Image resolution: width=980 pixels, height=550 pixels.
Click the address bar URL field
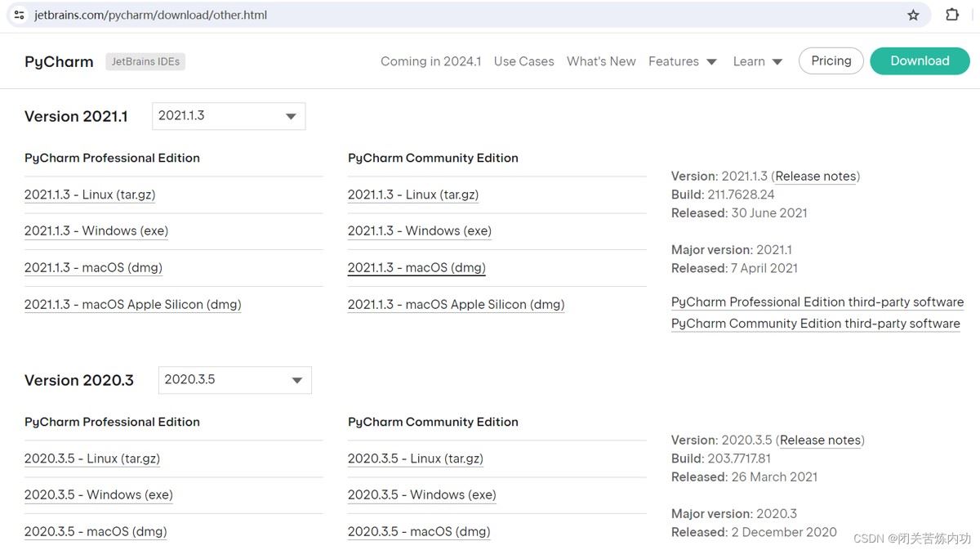pyautogui.click(x=408, y=15)
